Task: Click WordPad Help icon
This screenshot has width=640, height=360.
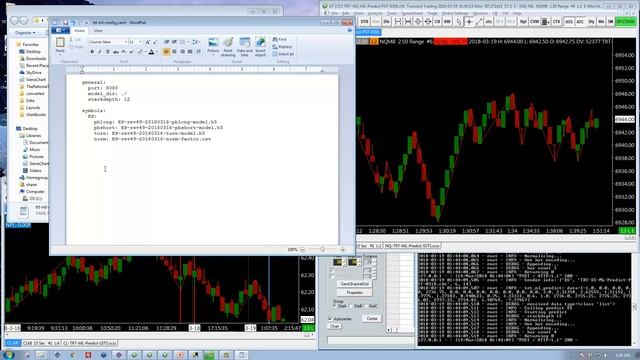Action: point(349,30)
